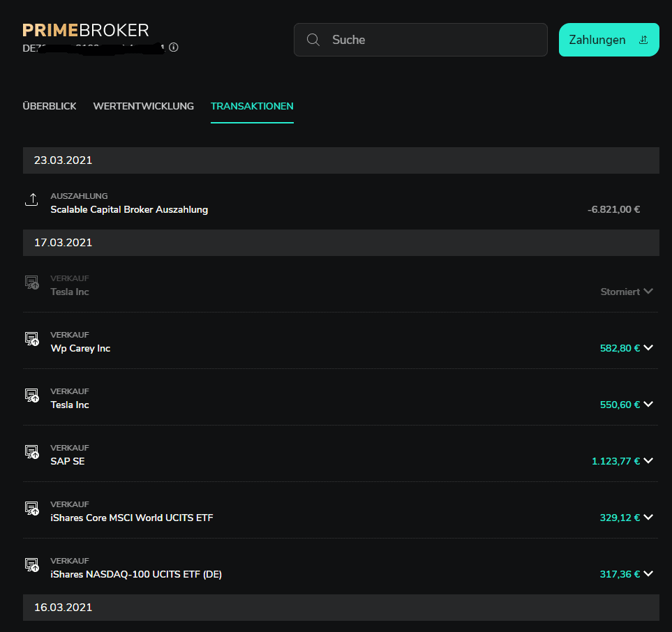Click sell icon beside iShares NASDAQ-100 ETF
This screenshot has height=632, width=672.
tap(31, 566)
